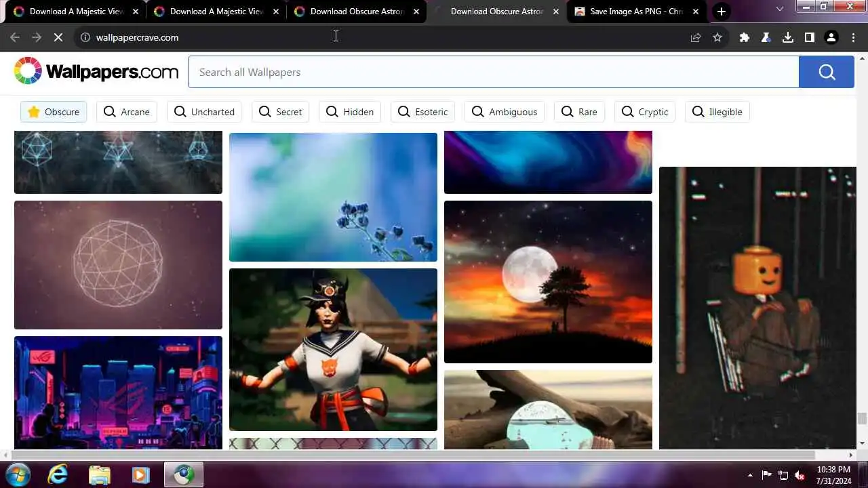
Task: Open Internet Explorer from the taskbar
Action: 58,474
